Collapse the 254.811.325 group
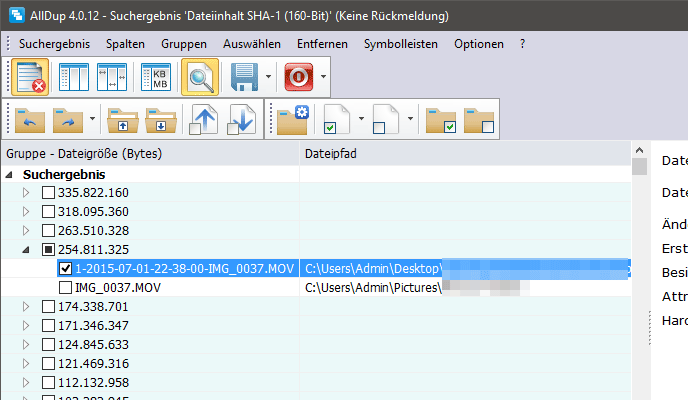The width and height of the screenshot is (688, 400). [27, 250]
